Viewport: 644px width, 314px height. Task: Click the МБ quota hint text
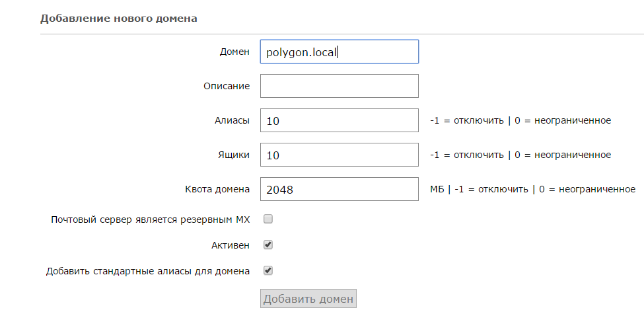(x=532, y=190)
